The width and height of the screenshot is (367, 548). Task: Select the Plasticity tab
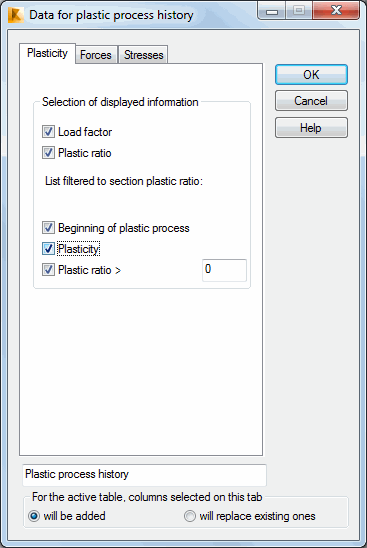click(47, 53)
